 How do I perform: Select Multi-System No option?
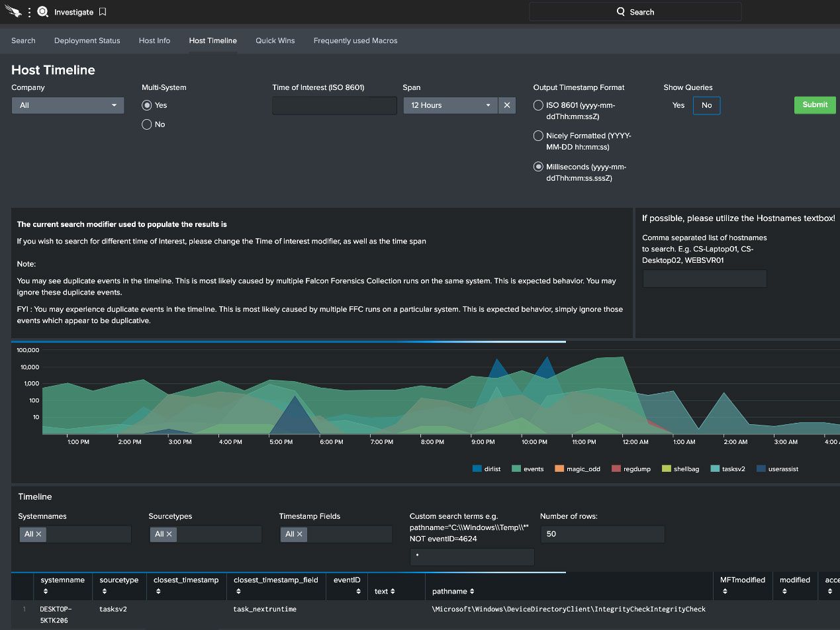[147, 124]
